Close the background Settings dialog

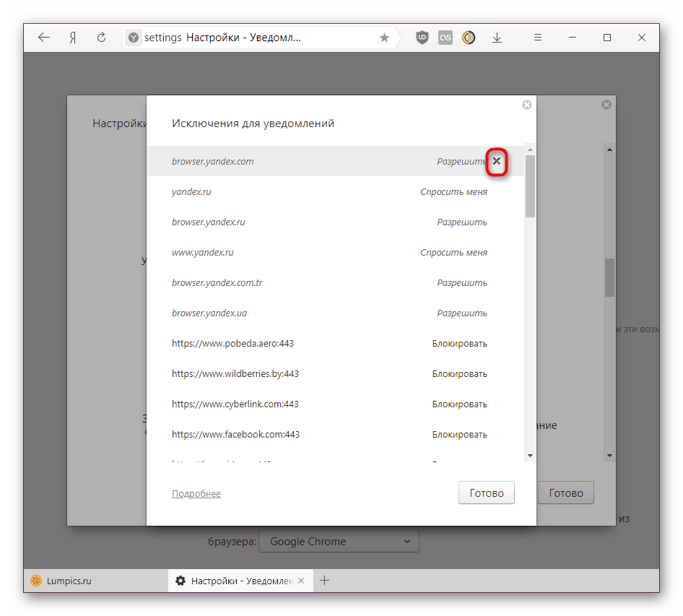pyautogui.click(x=606, y=105)
